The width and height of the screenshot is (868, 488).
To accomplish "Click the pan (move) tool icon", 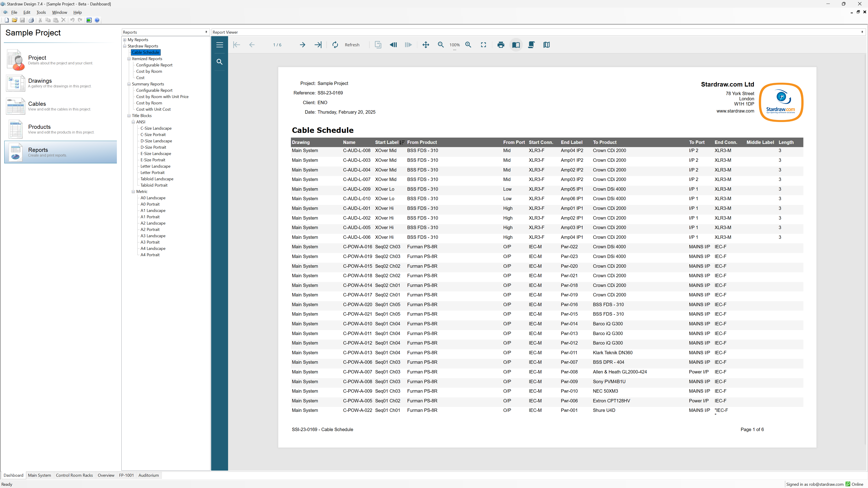I will pyautogui.click(x=426, y=45).
